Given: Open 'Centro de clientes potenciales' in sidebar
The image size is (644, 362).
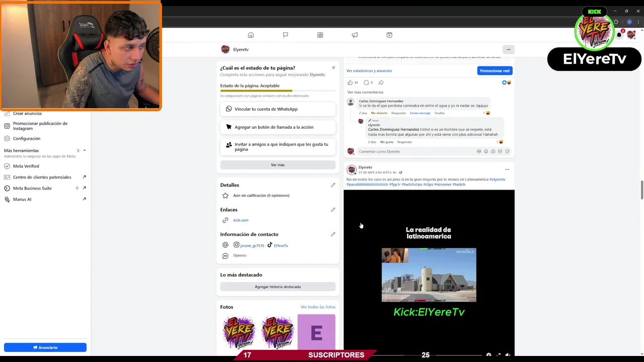Looking at the screenshot, I should [42, 177].
